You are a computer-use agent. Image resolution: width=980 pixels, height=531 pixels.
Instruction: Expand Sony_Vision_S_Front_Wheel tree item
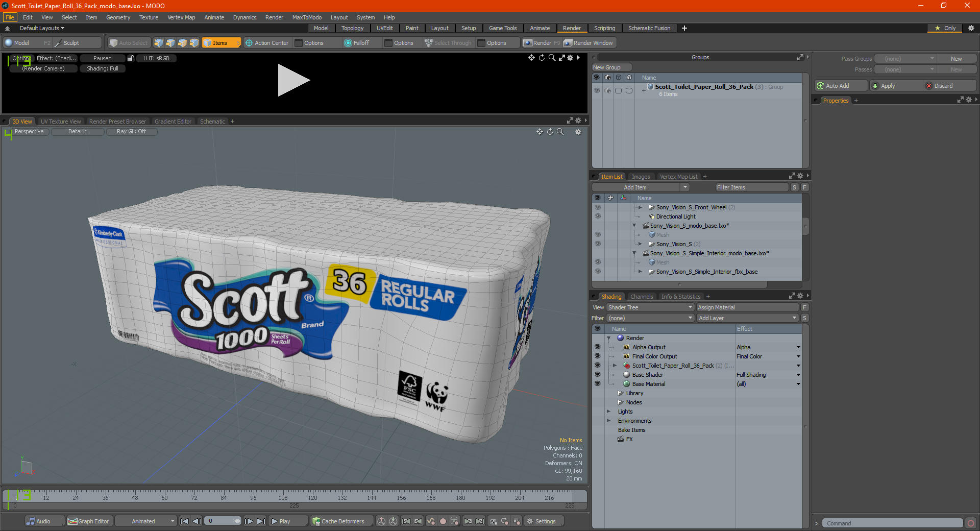(640, 207)
